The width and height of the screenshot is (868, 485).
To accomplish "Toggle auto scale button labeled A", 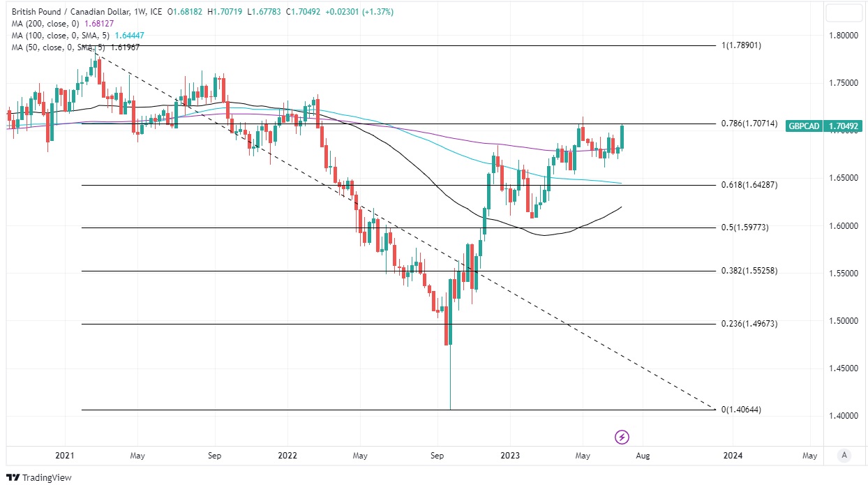I will (844, 455).
